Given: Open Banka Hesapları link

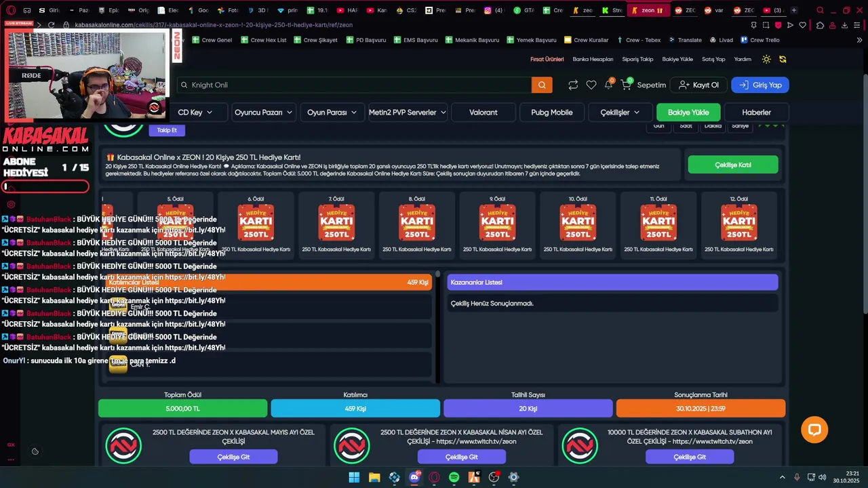Looking at the screenshot, I should 593,59.
